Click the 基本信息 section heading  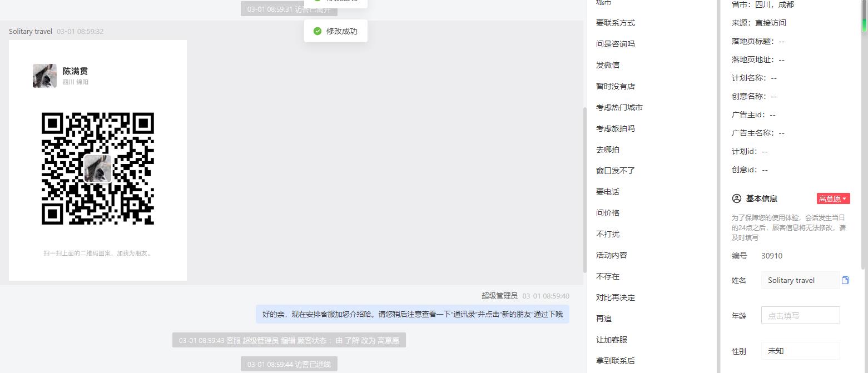pos(762,198)
